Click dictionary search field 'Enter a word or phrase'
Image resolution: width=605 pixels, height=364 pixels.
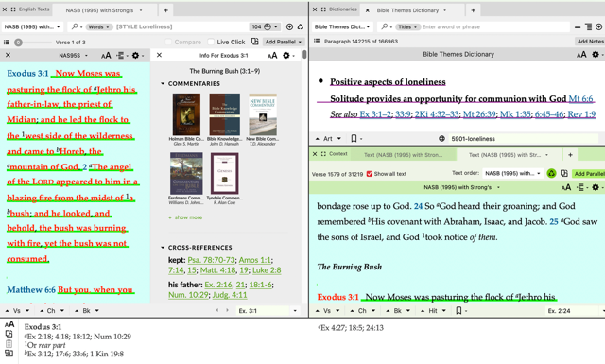point(495,26)
